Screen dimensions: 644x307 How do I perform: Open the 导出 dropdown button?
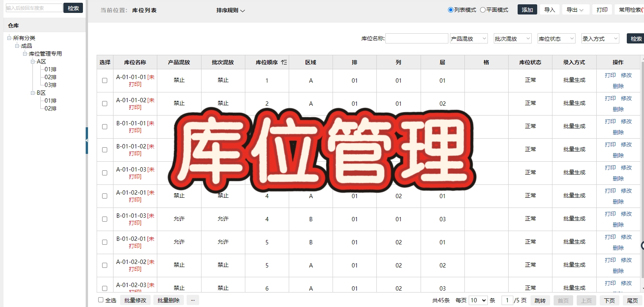[x=575, y=10]
